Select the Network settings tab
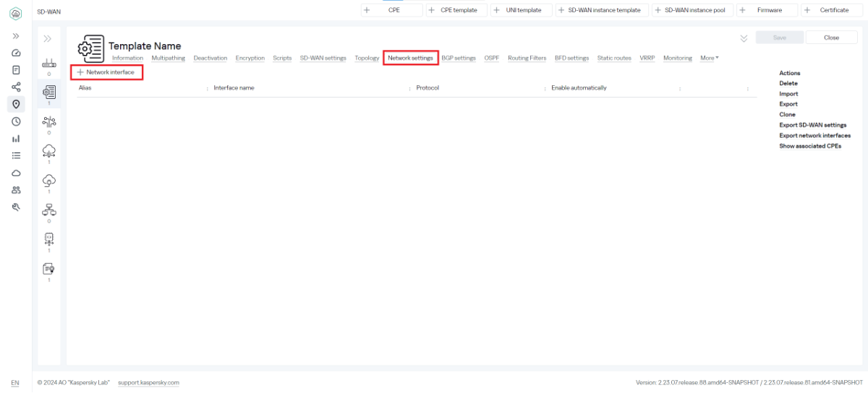This screenshot has height=393, width=868. (410, 58)
